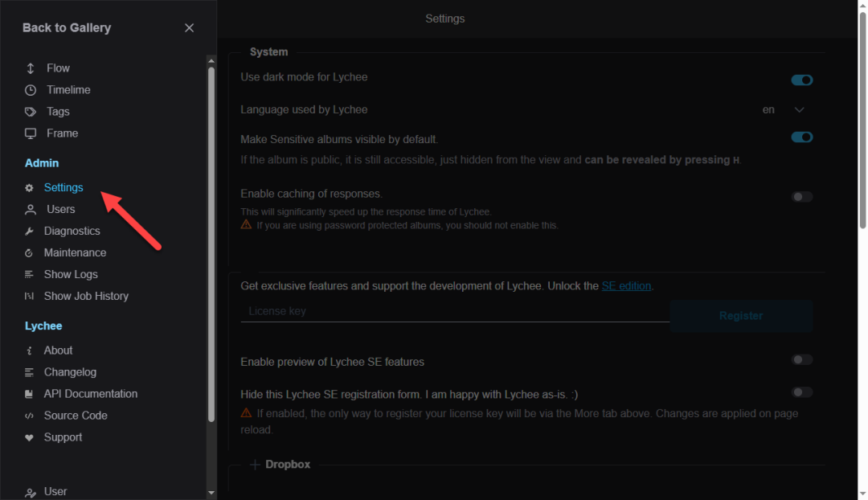Open the Changelog menu item
The image size is (868, 500).
(70, 372)
